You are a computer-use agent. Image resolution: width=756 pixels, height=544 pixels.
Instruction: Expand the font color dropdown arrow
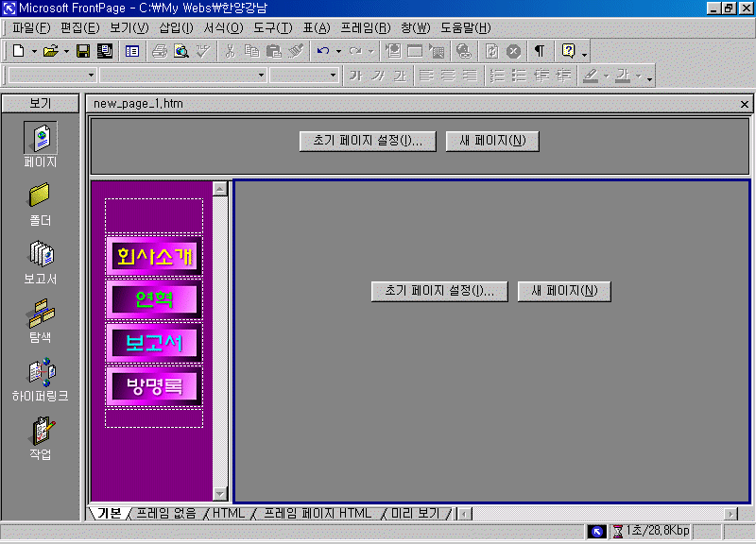click(639, 76)
